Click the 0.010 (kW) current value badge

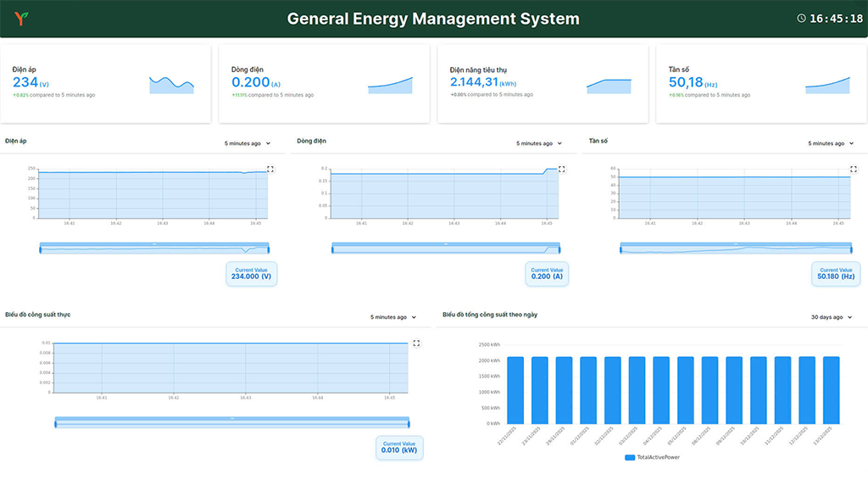point(398,447)
